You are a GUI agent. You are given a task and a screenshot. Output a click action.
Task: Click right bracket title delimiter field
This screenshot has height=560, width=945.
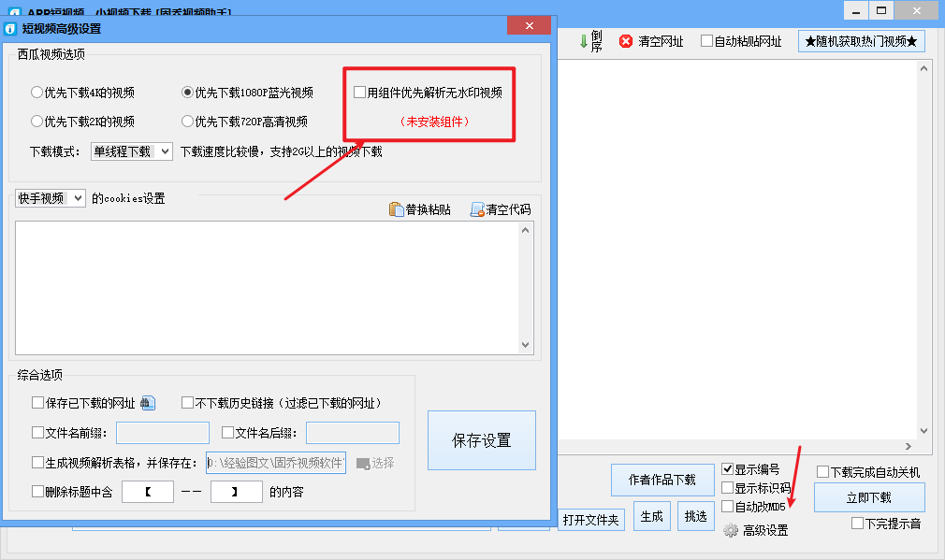(236, 492)
